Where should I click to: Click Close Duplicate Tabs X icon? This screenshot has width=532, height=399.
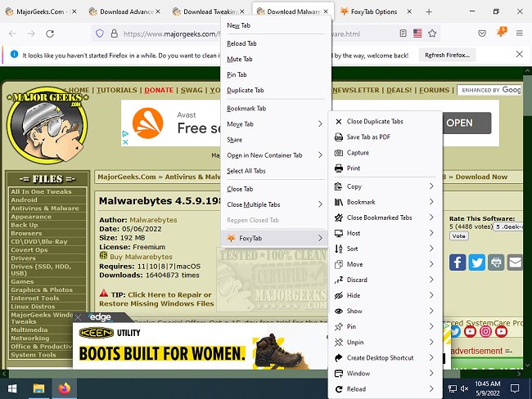[339, 121]
